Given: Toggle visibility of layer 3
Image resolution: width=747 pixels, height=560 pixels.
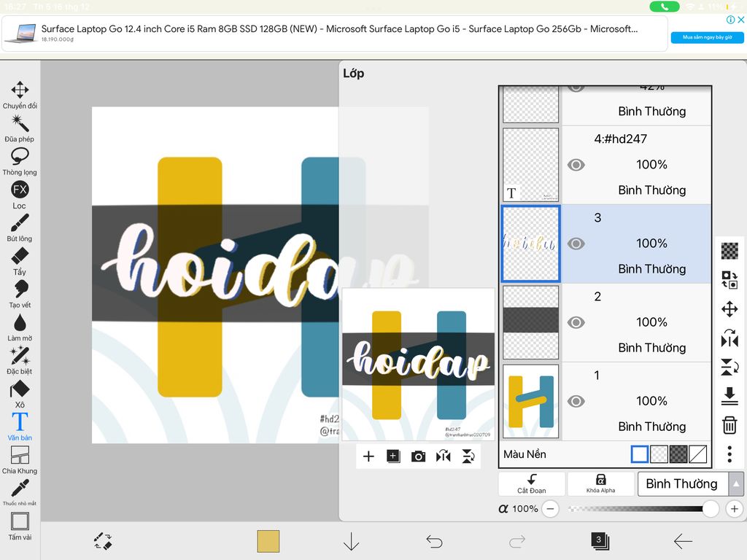Looking at the screenshot, I should click(576, 244).
